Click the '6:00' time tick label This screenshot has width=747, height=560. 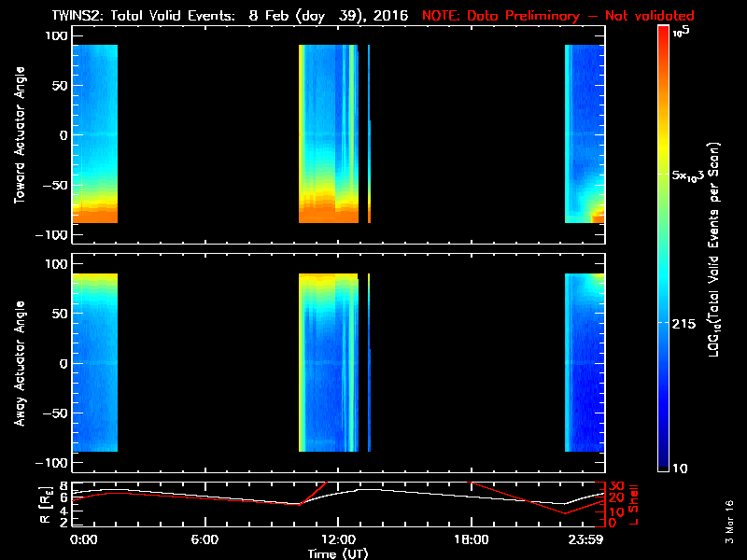[x=204, y=539]
